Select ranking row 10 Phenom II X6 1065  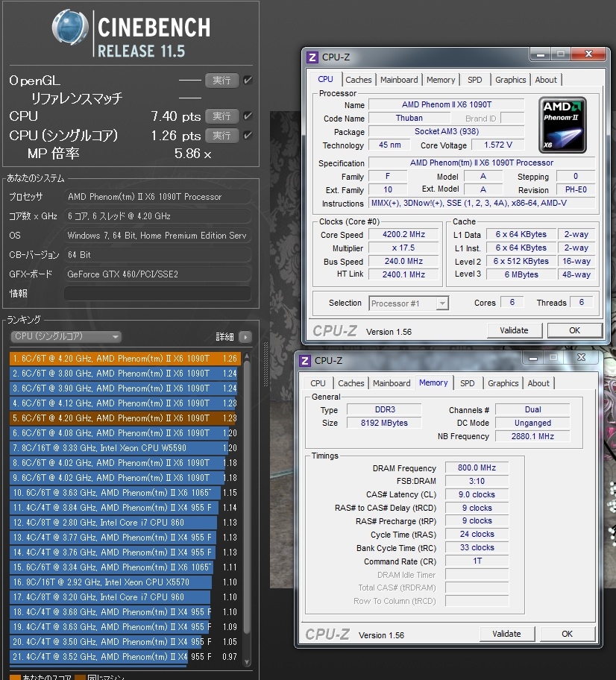click(125, 493)
